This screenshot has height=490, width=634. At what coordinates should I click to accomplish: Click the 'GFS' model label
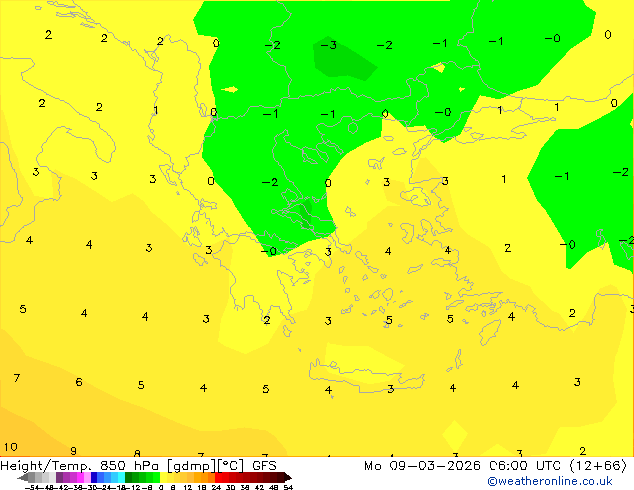(264, 466)
